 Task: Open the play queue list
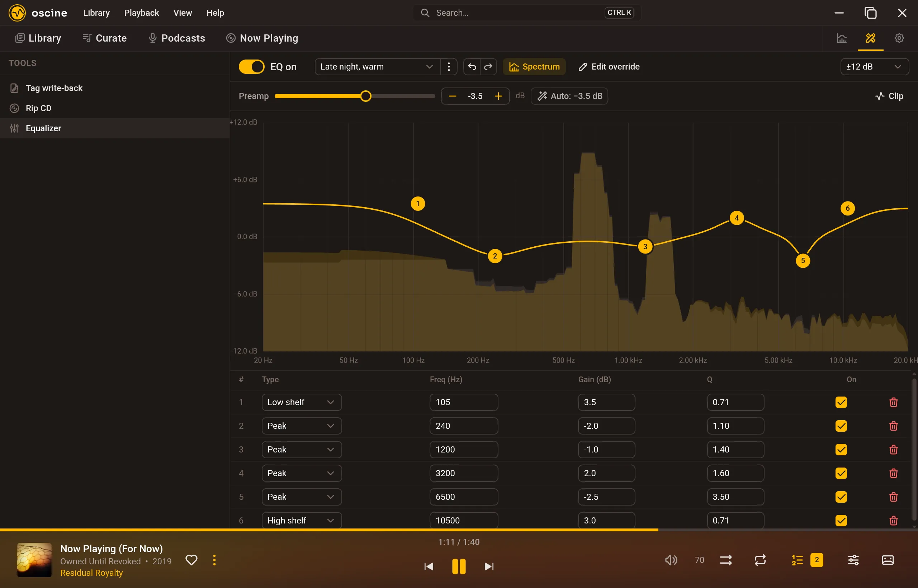pyautogui.click(x=797, y=560)
